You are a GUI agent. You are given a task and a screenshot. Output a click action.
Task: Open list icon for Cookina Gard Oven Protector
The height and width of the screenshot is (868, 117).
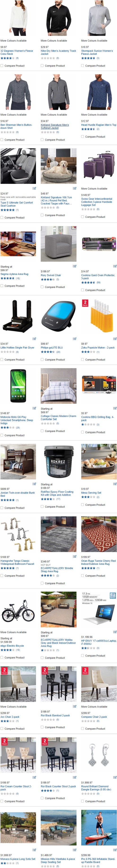tap(115, 266)
